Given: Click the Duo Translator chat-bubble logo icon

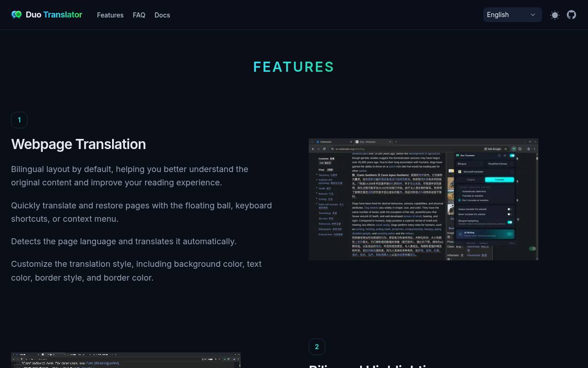Looking at the screenshot, I should (x=17, y=15).
